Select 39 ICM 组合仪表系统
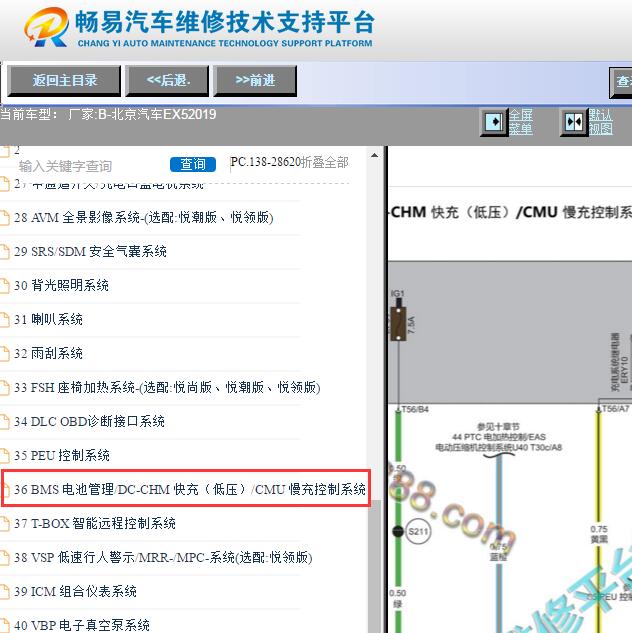 [75, 591]
